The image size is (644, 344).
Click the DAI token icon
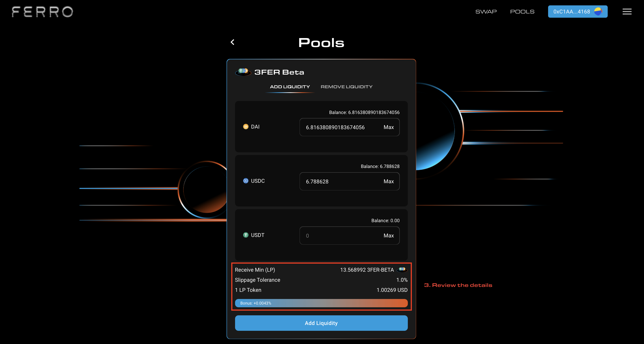pyautogui.click(x=246, y=127)
